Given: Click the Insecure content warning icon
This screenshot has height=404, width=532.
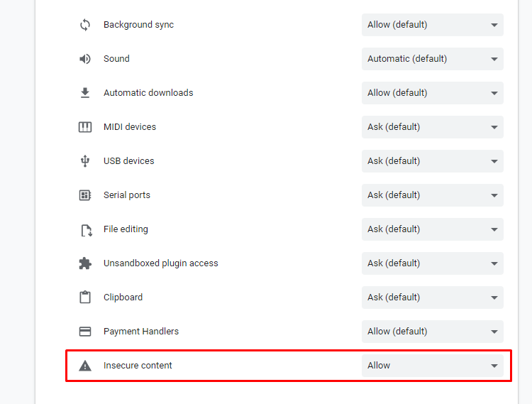Looking at the screenshot, I should (85, 366).
